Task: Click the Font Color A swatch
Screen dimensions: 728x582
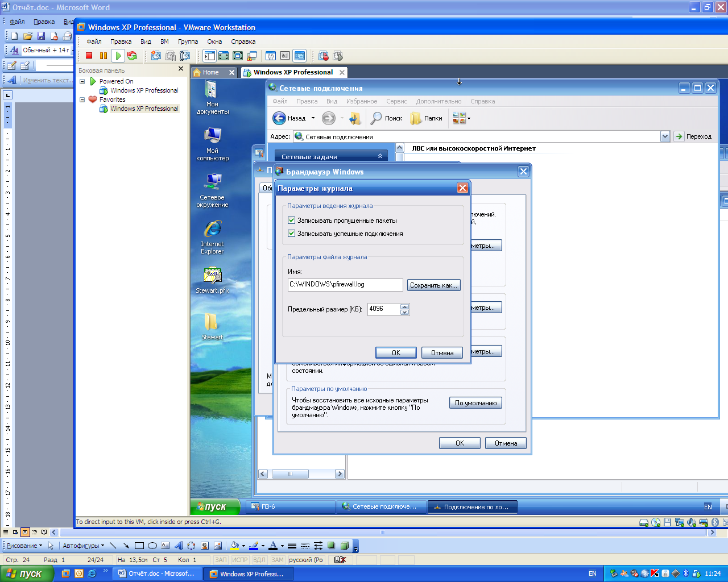Action: [273, 546]
